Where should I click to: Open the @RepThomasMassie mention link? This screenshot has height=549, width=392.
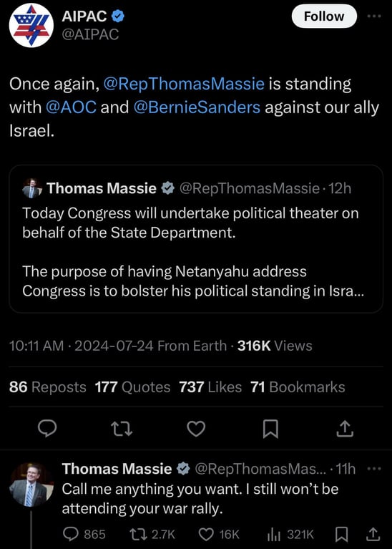(x=184, y=84)
